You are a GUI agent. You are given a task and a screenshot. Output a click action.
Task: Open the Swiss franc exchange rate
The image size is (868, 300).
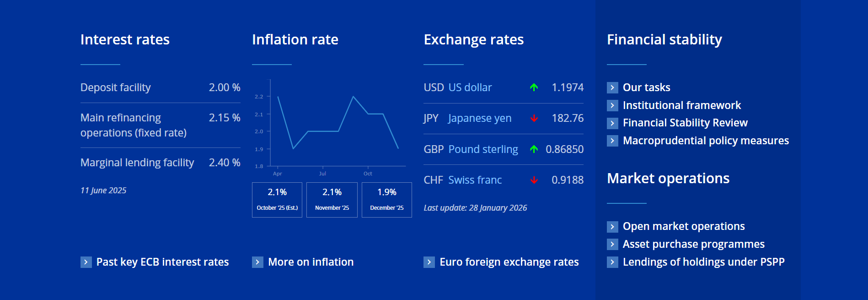[x=475, y=180]
